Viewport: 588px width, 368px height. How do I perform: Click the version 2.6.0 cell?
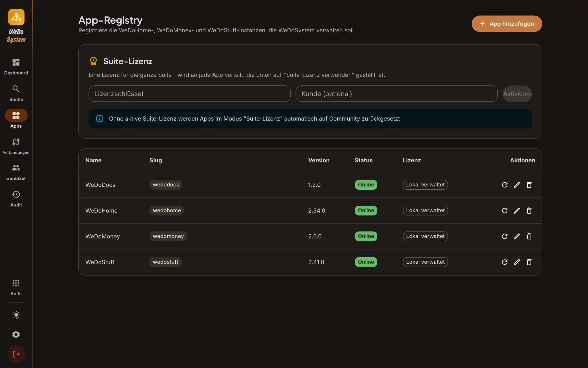click(315, 236)
